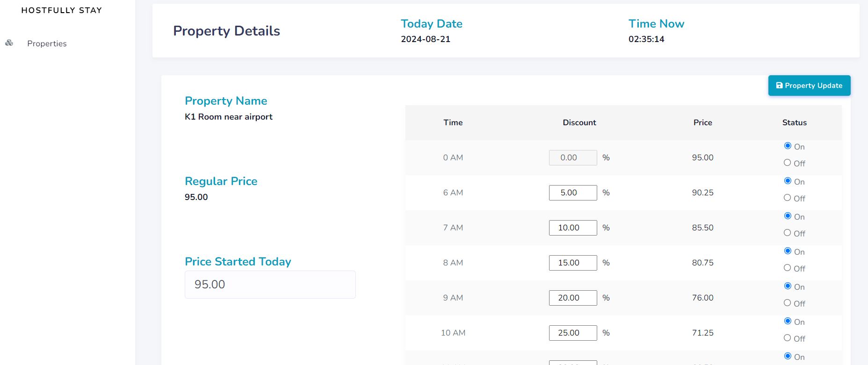Screen dimensions: 868x365
Task: Select the 10 AM discount input
Action: [572, 333]
